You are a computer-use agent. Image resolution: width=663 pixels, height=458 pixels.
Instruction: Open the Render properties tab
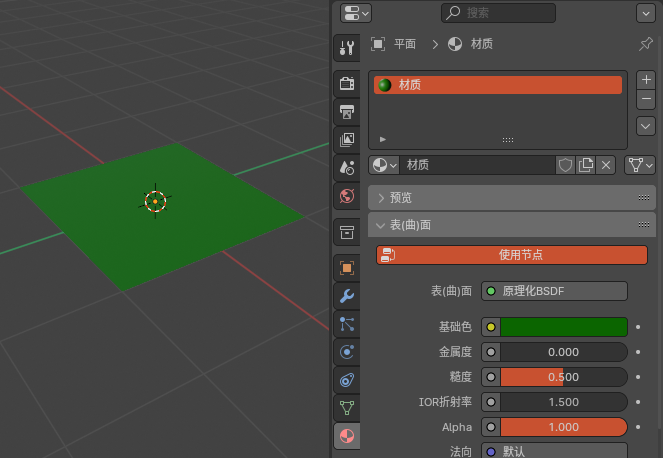point(347,84)
